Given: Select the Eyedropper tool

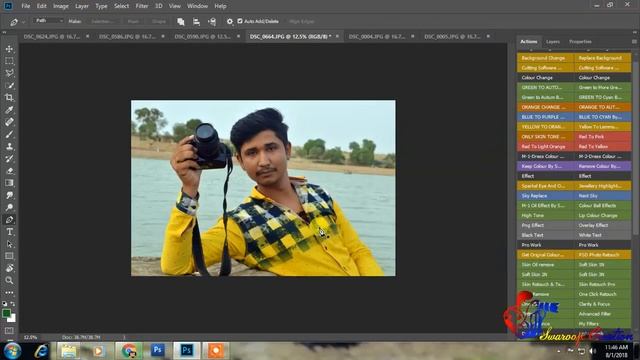Looking at the screenshot, I should [9, 110].
